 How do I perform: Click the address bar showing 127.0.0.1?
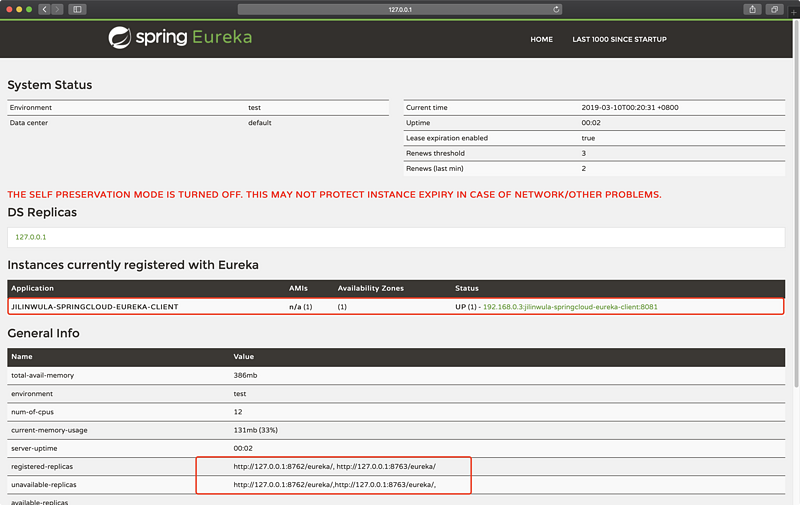tap(400, 9)
